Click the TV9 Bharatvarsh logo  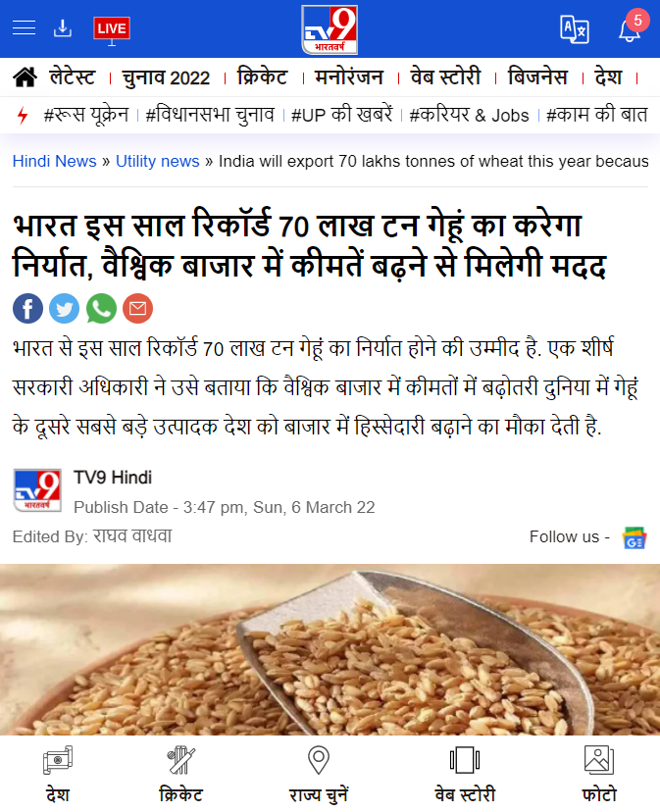[x=330, y=29]
